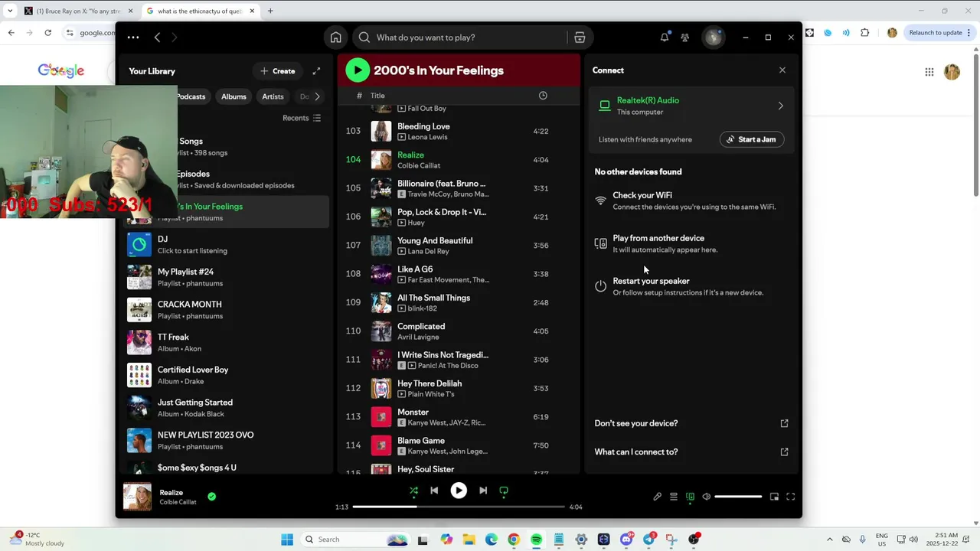The image size is (980, 551).
Task: Open Spotify from the Windows taskbar
Action: [536, 540]
